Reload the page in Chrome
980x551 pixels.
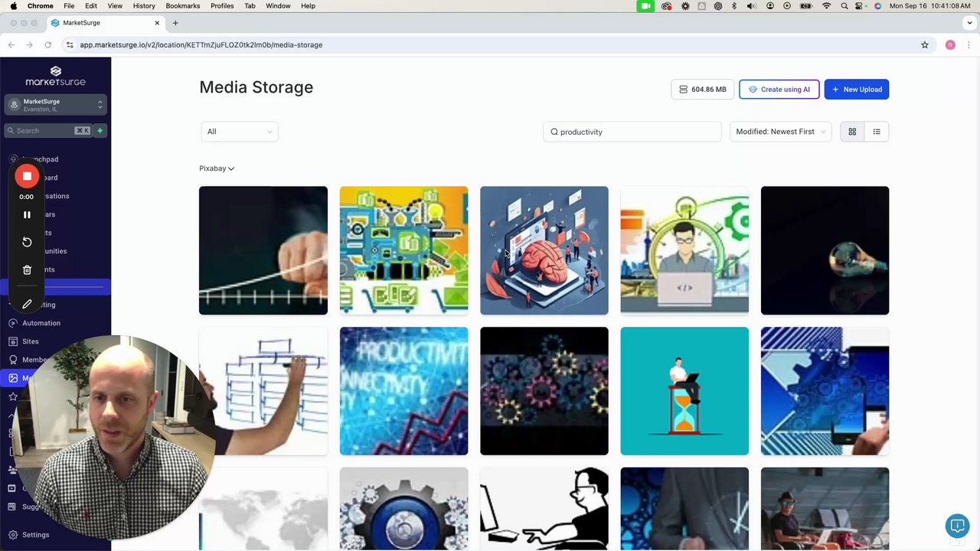click(47, 45)
